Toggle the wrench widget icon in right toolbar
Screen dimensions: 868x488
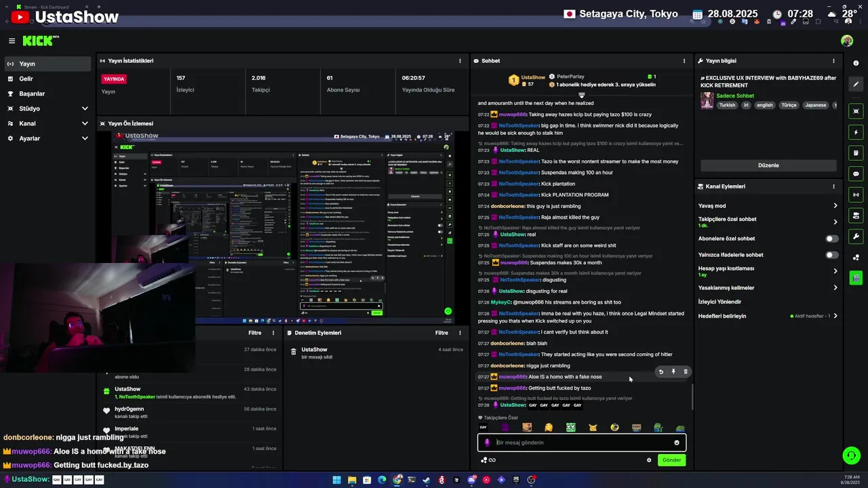(x=856, y=237)
